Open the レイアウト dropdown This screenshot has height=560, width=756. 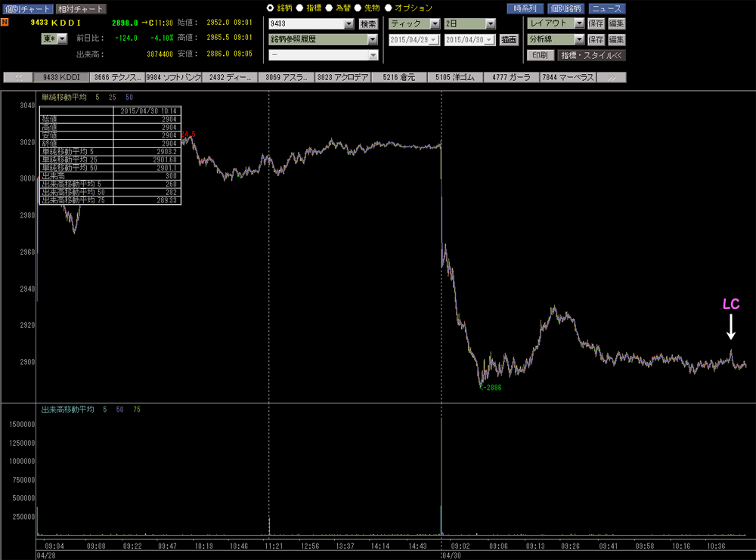pos(556,23)
